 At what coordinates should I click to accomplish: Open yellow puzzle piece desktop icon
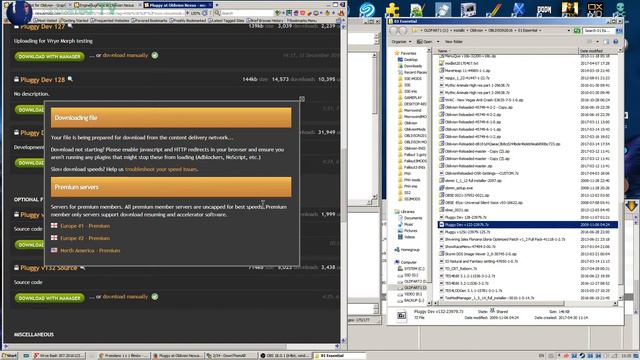click(392, 9)
